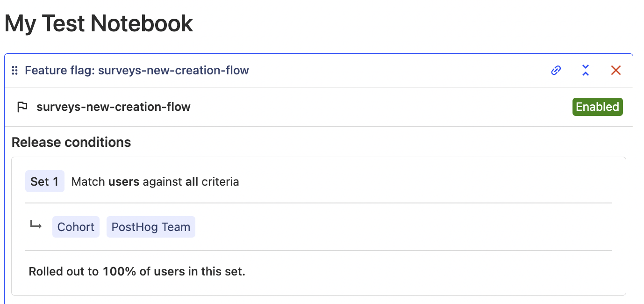Open the PostHog Team cohort tag
Image resolution: width=644 pixels, height=304 pixels.
coord(150,227)
